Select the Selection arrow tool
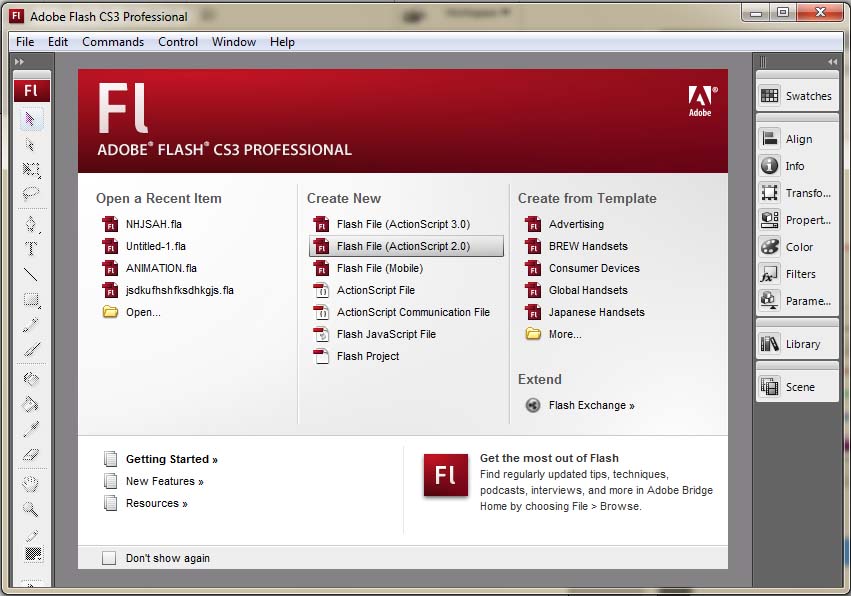The width and height of the screenshot is (851, 596). pos(30,119)
